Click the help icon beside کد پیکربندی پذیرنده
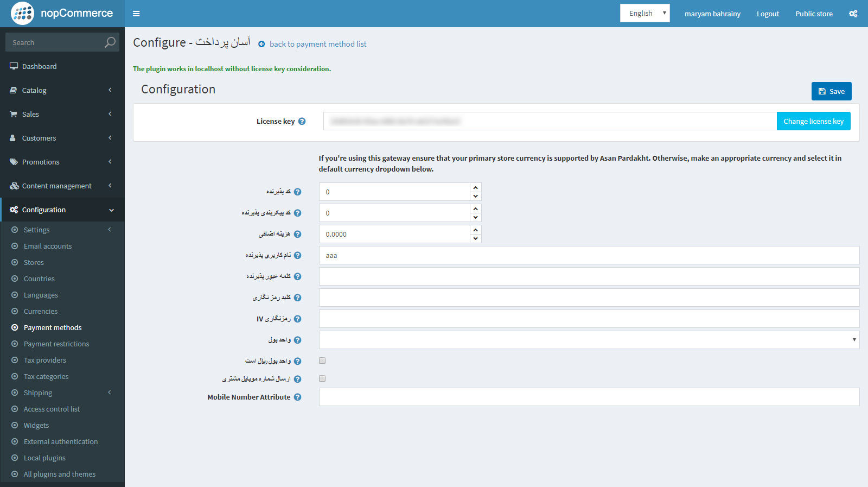The height and width of the screenshot is (487, 868). pyautogui.click(x=297, y=213)
